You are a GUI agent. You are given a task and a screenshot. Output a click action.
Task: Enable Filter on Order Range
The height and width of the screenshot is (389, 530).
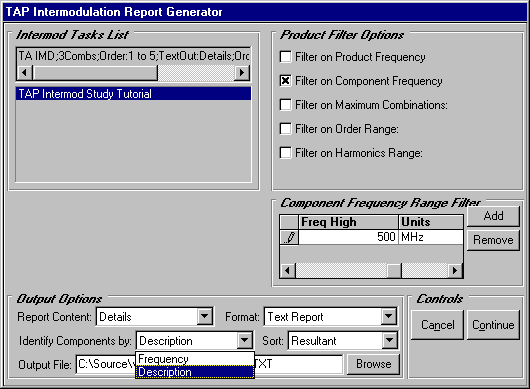coord(286,129)
